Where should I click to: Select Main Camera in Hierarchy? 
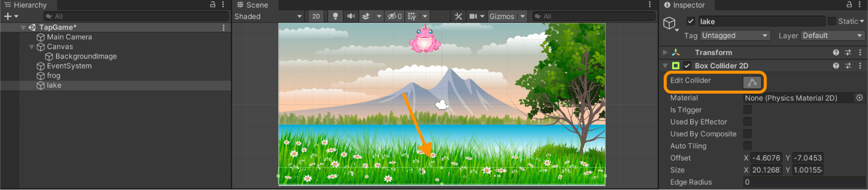[69, 37]
